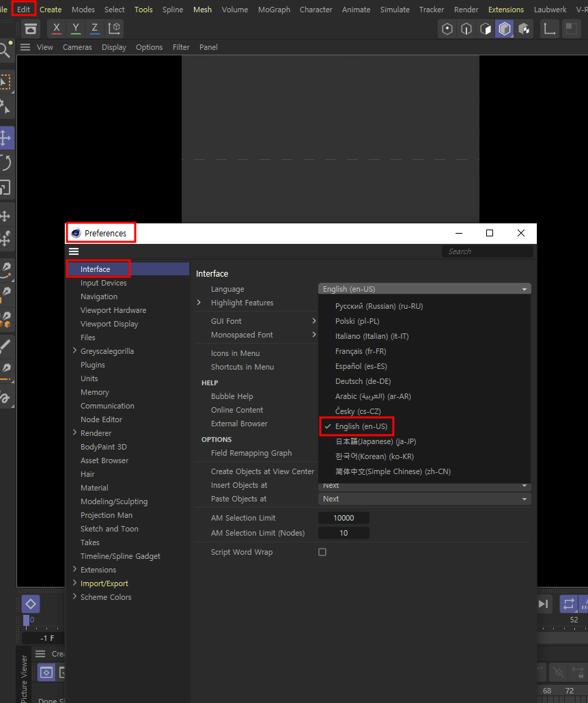This screenshot has height=703, width=588.
Task: Toggle the Z axis lock
Action: (x=94, y=29)
